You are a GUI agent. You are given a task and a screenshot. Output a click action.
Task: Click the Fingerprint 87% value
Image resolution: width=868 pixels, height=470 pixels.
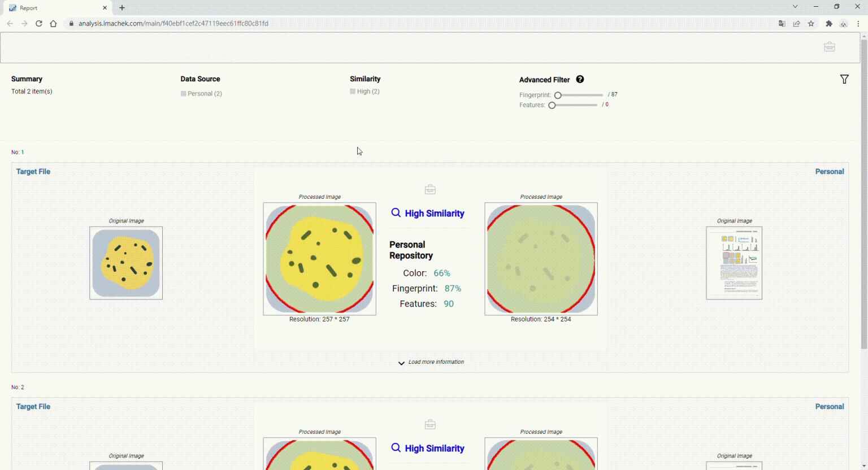tap(453, 289)
